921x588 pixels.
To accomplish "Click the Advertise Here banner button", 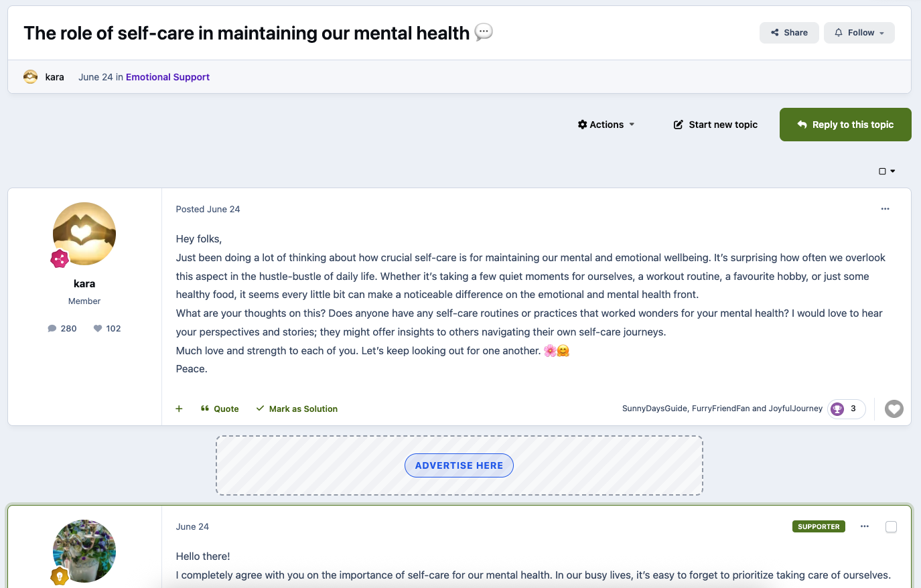I will coord(459,465).
